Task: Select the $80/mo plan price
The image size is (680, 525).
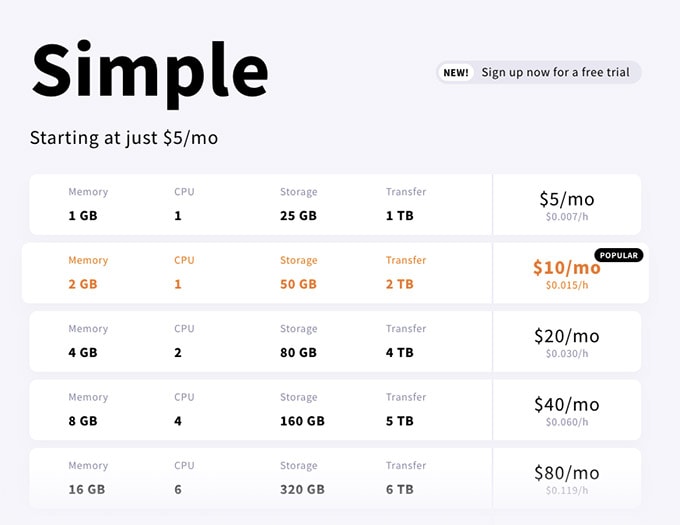Action: click(x=567, y=473)
